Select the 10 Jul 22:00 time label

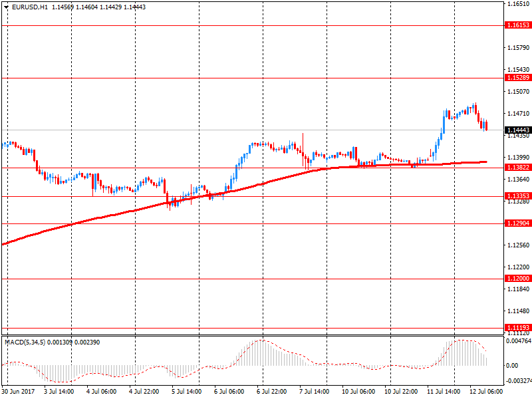point(401,391)
